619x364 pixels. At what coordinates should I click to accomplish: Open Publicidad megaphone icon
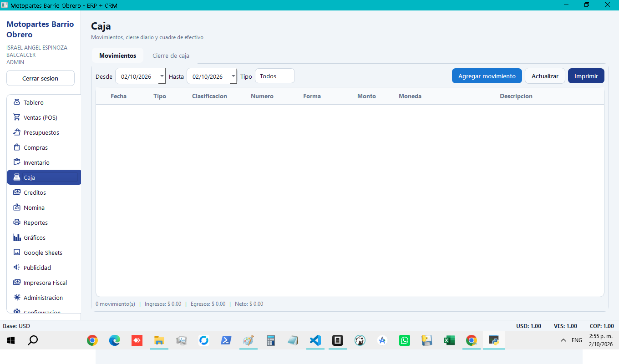17,268
